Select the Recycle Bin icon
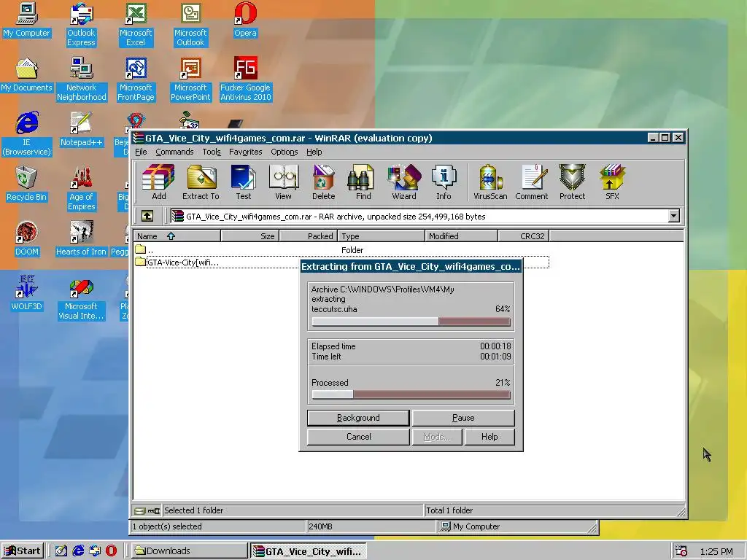747x560 pixels. pyautogui.click(x=27, y=184)
